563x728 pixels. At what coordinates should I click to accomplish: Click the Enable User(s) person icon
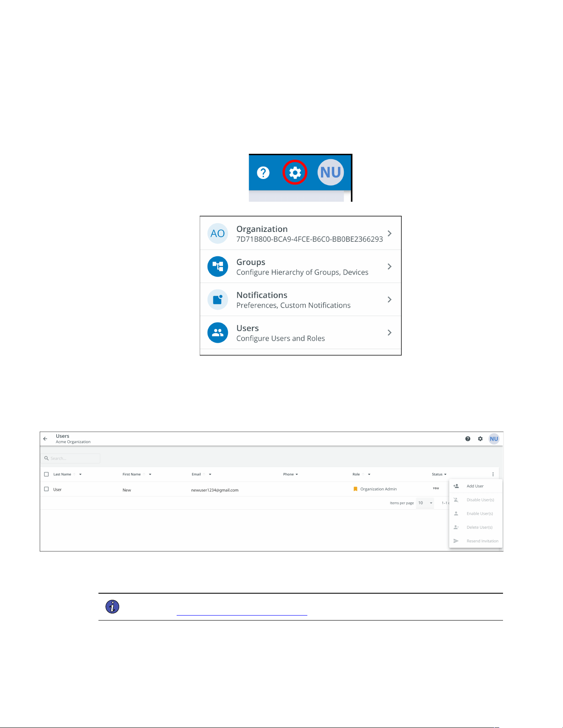click(x=456, y=513)
